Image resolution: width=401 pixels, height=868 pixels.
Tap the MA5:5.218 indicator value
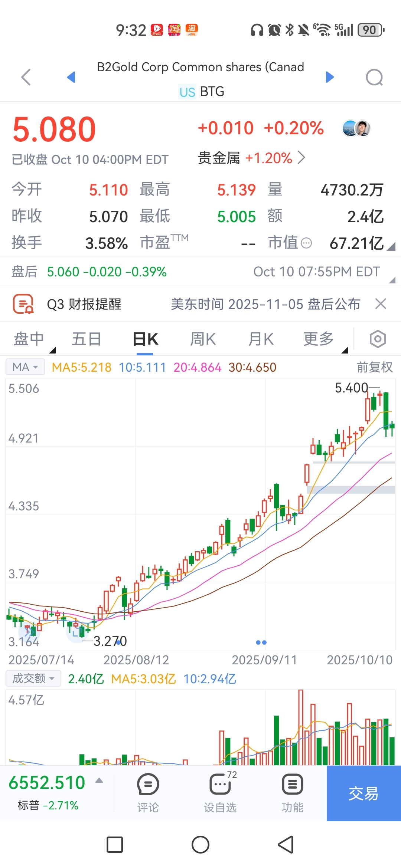(81, 367)
